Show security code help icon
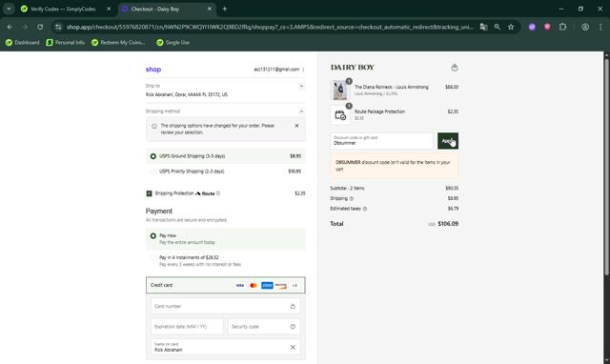 [x=293, y=327]
